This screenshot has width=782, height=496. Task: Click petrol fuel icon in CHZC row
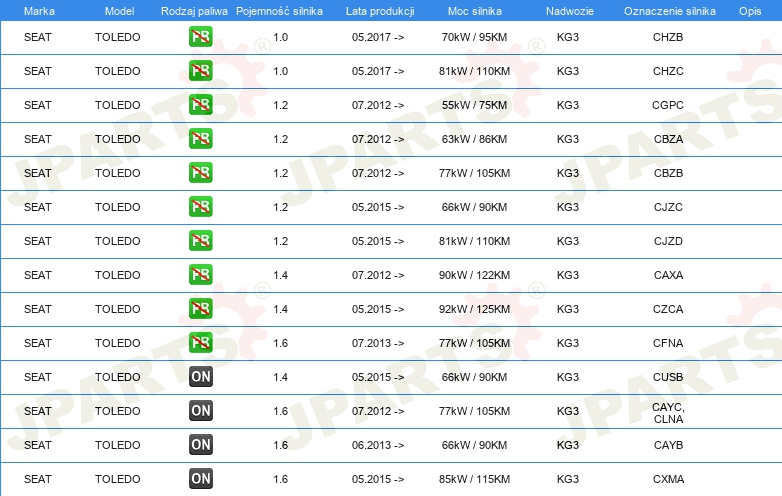click(x=200, y=71)
